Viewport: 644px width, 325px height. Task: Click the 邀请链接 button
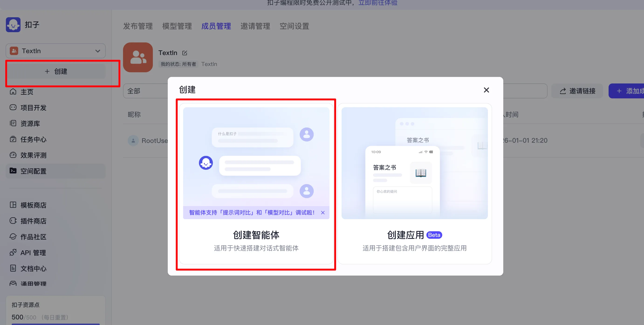(577, 91)
